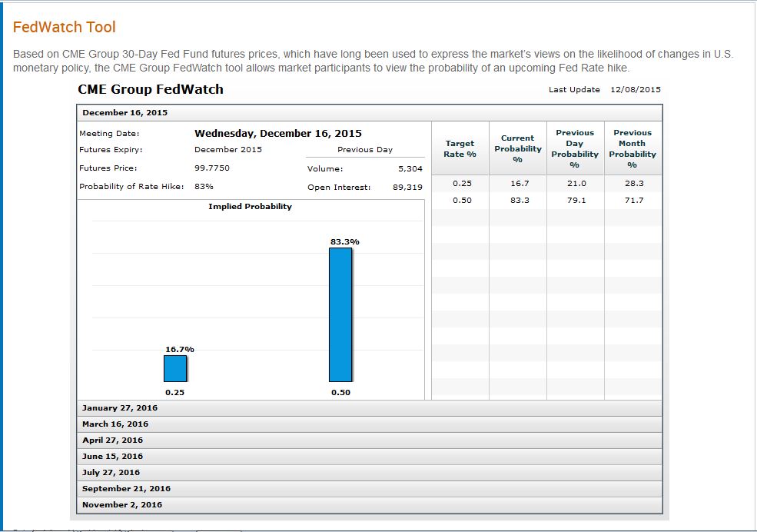The width and height of the screenshot is (757, 532).
Task: Select the 16.7% label above the bar
Action: tap(180, 350)
